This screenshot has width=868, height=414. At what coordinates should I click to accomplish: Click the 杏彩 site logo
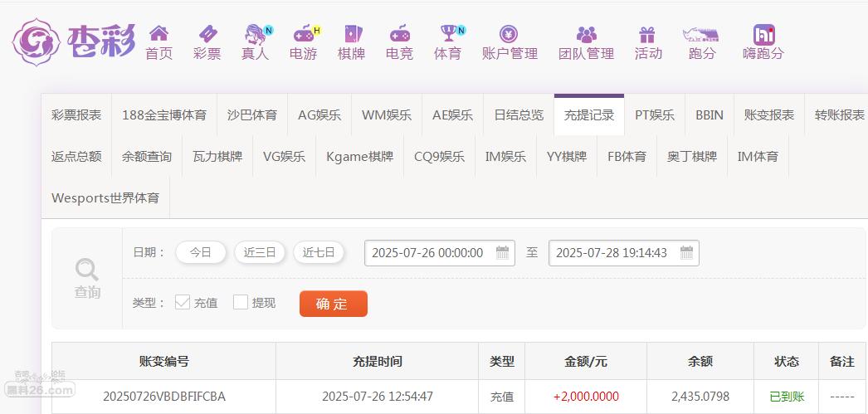[x=74, y=42]
